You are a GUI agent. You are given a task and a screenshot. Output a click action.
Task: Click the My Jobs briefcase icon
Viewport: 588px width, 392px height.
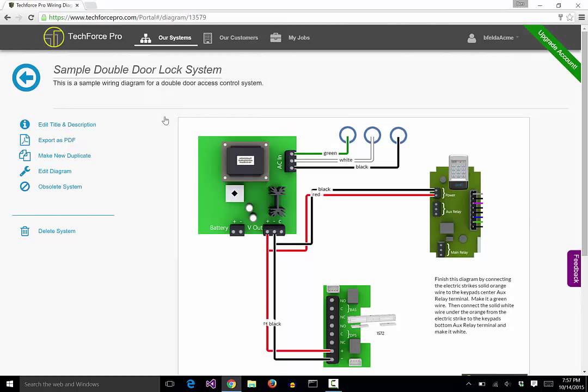coord(275,38)
